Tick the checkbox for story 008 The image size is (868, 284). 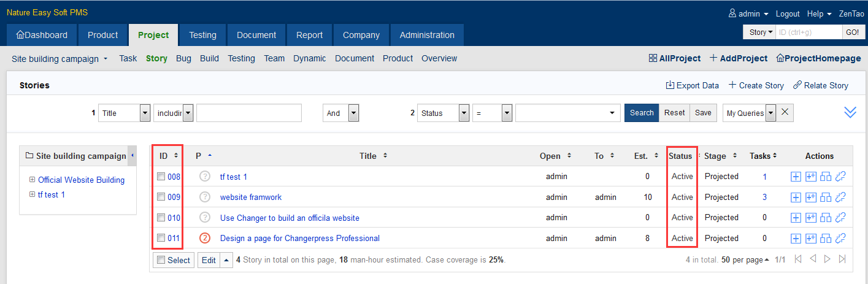click(161, 177)
